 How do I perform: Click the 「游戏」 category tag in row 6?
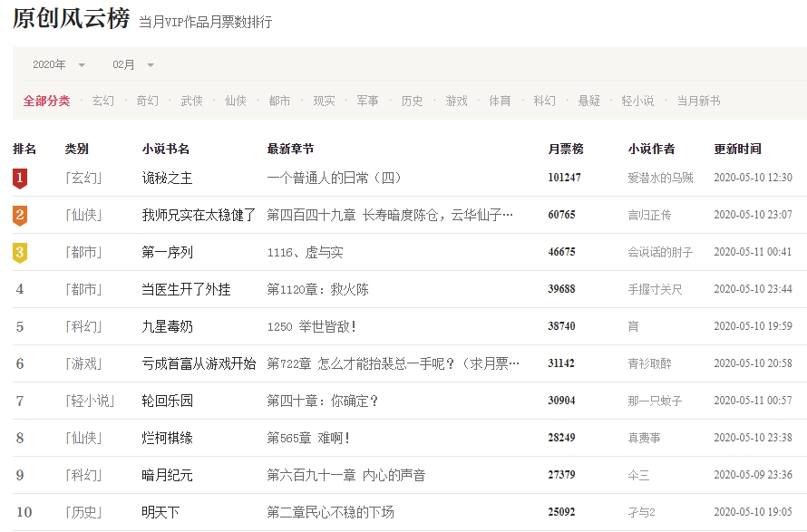point(83,363)
